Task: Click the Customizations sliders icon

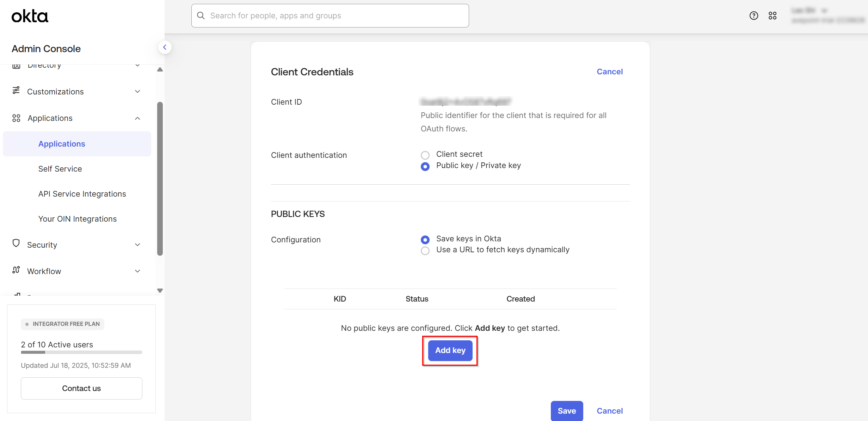Action: (x=16, y=91)
